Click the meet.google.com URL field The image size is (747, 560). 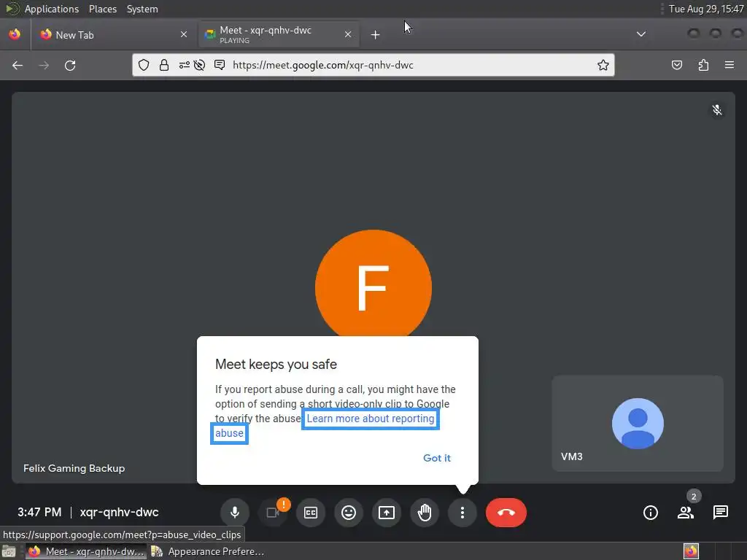[x=373, y=65]
